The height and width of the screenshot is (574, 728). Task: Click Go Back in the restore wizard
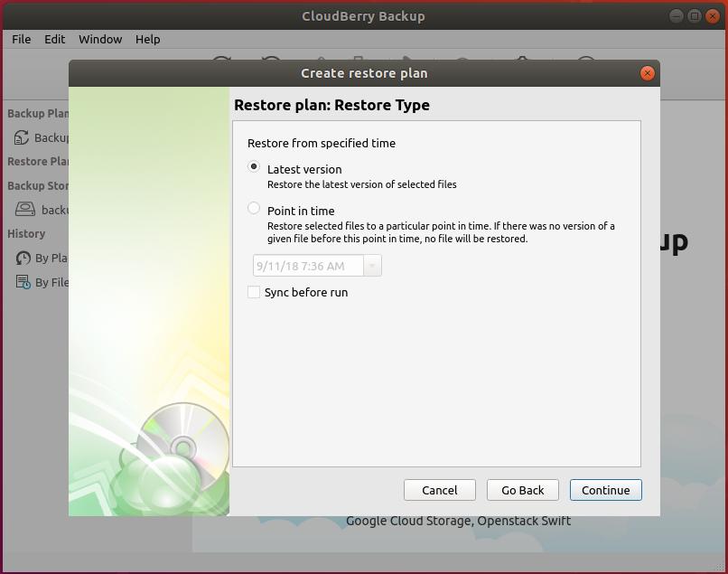pos(522,490)
